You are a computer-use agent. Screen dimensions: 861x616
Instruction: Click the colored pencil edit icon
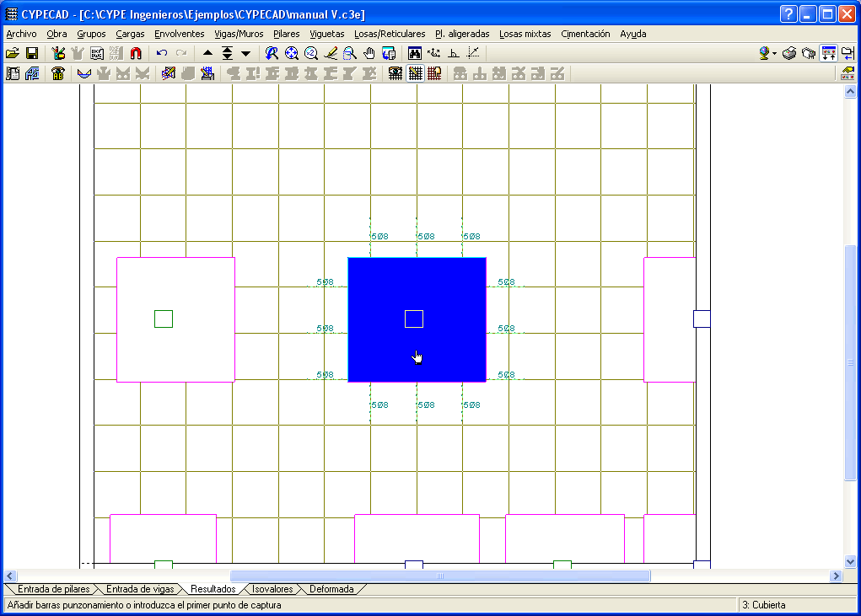pos(169,73)
